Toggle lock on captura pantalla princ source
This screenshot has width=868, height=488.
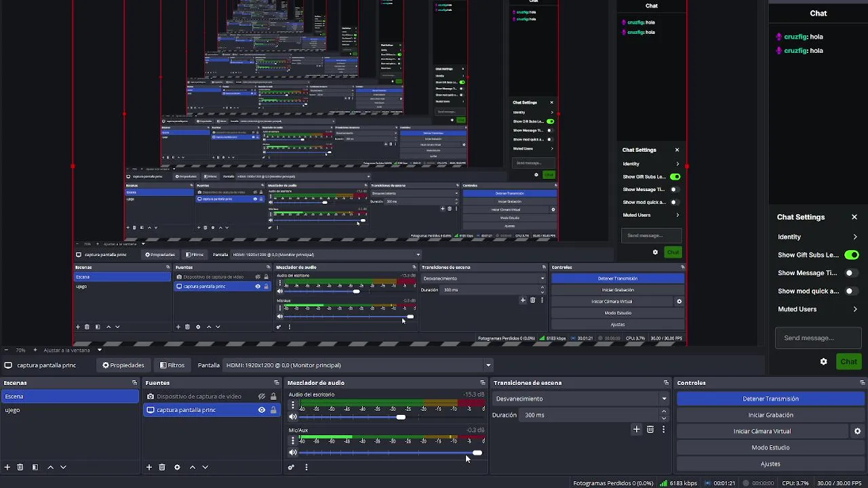273,410
